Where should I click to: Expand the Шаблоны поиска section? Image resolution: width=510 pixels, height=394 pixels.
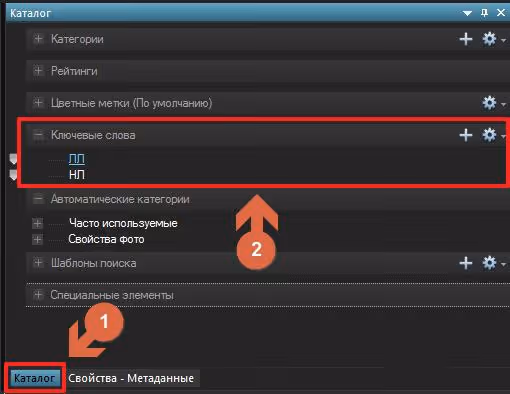[38, 263]
